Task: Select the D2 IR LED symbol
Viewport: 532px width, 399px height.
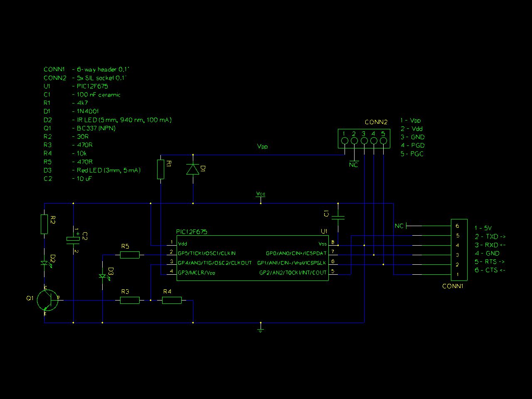Action: tap(44, 263)
